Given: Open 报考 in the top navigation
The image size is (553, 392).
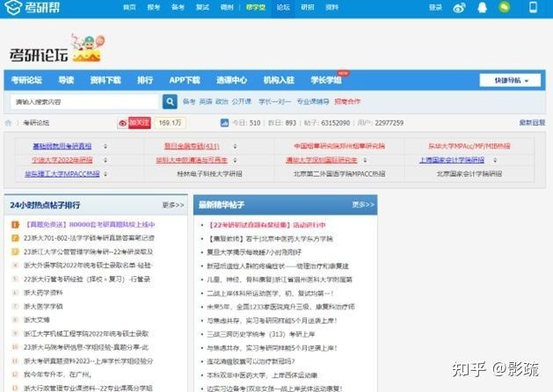Looking at the screenshot, I should click(153, 7).
